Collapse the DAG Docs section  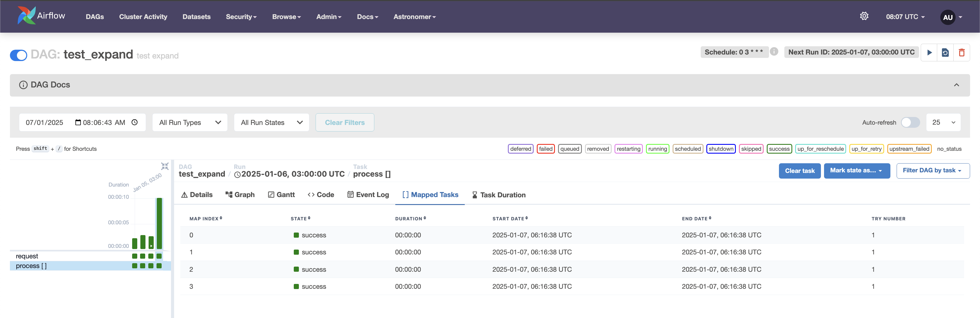click(x=956, y=85)
